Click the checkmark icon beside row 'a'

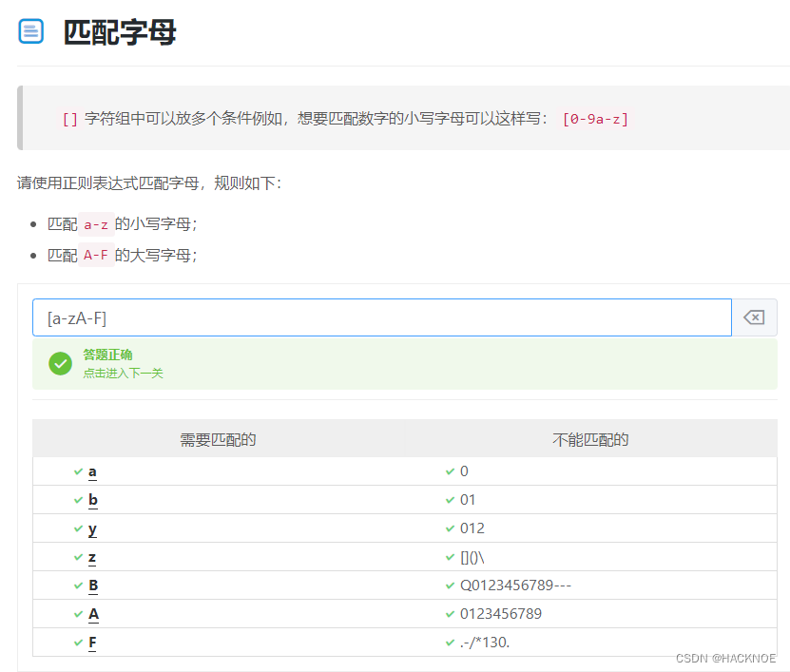tap(78, 471)
